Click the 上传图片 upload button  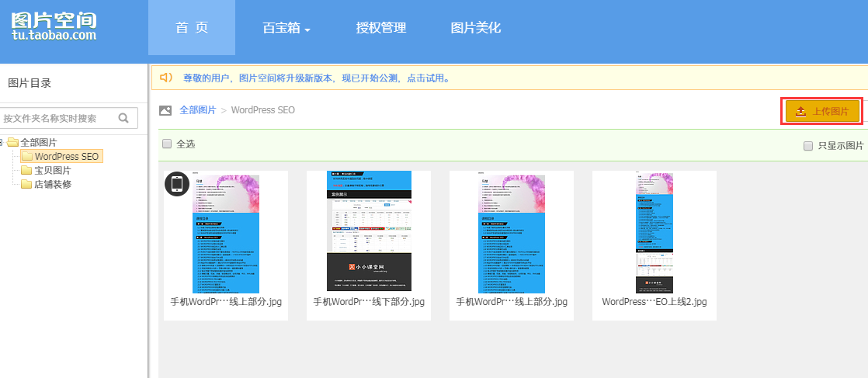pyautogui.click(x=822, y=111)
